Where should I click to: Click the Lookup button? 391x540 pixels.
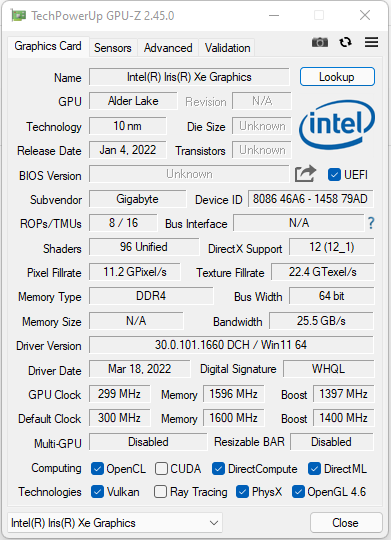pos(337,76)
